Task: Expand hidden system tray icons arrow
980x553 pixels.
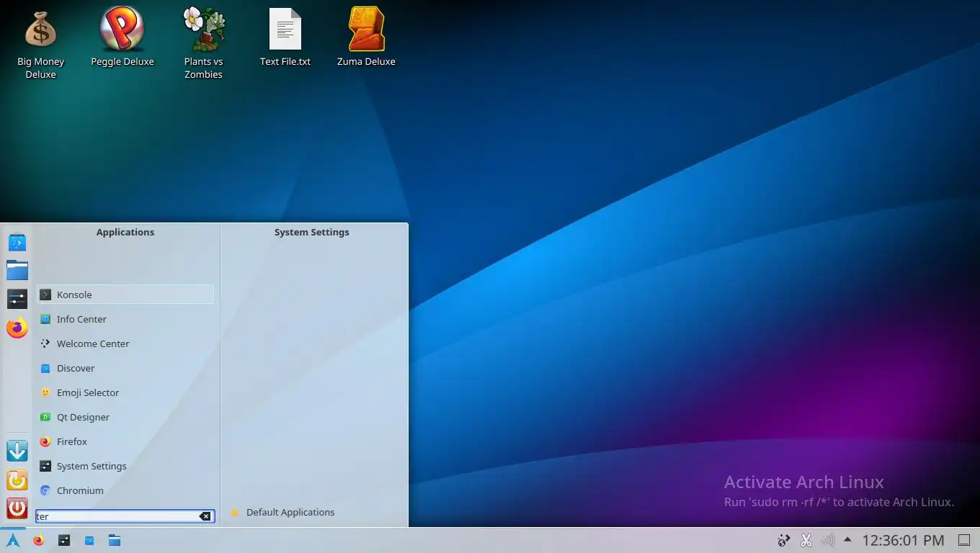Action: click(x=847, y=539)
